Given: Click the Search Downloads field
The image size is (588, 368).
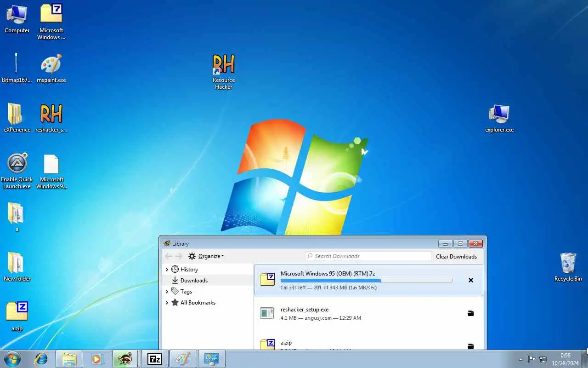Looking at the screenshot, I should pyautogui.click(x=368, y=256).
